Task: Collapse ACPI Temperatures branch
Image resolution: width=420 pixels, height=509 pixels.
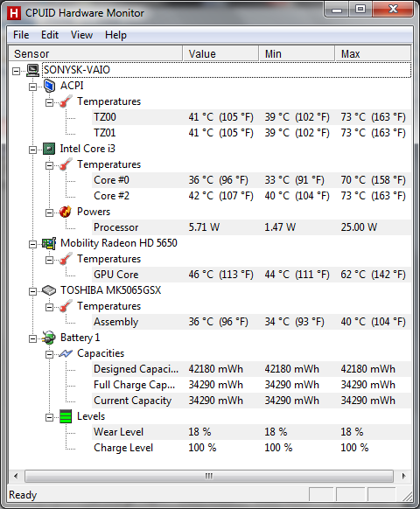Action: (x=49, y=102)
